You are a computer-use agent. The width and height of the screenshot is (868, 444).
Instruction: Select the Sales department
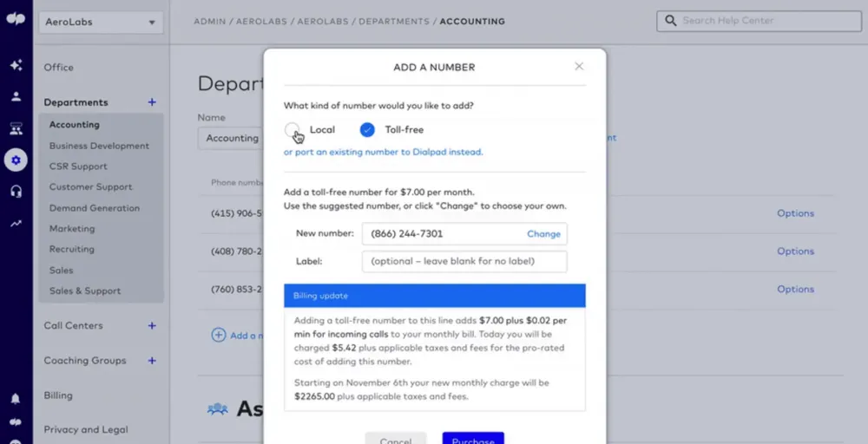coord(61,271)
